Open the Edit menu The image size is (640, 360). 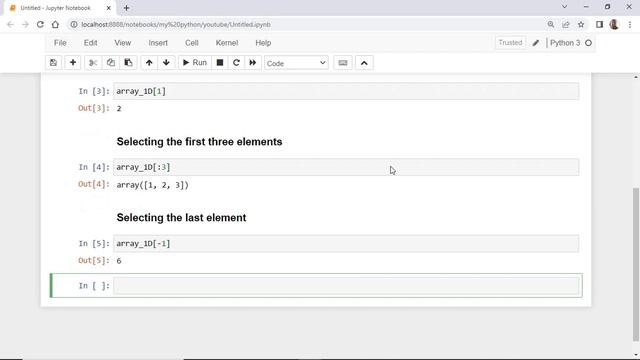coord(91,43)
